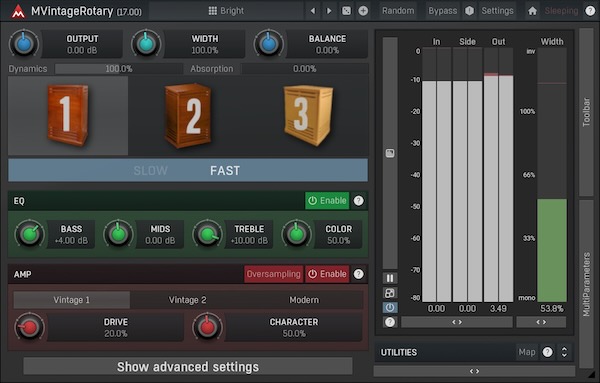Click the Character knob
This screenshot has width=600, height=383.
(x=207, y=327)
